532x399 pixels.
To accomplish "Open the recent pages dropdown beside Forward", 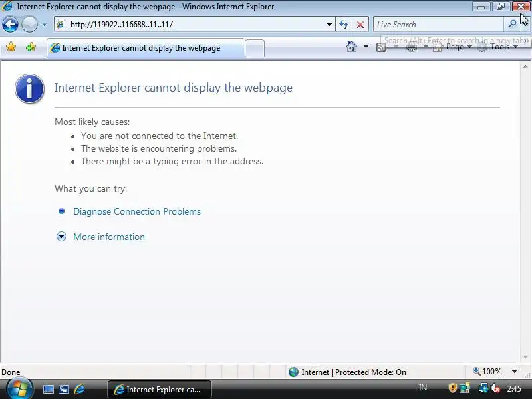I will pos(44,25).
